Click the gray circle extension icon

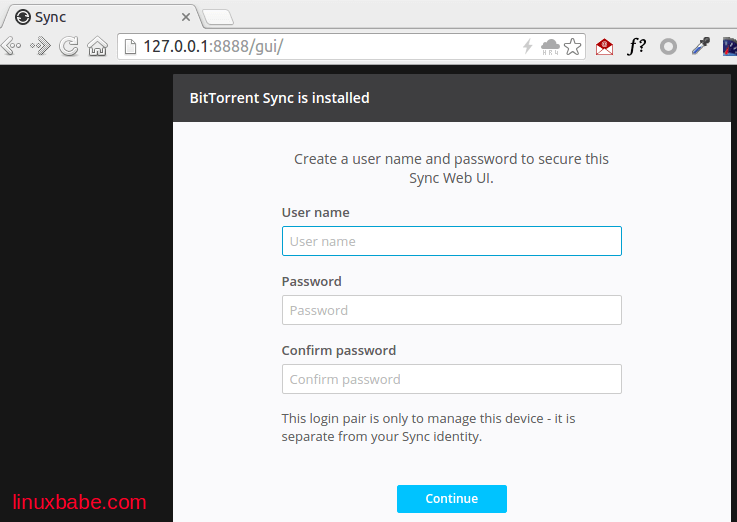click(x=669, y=46)
